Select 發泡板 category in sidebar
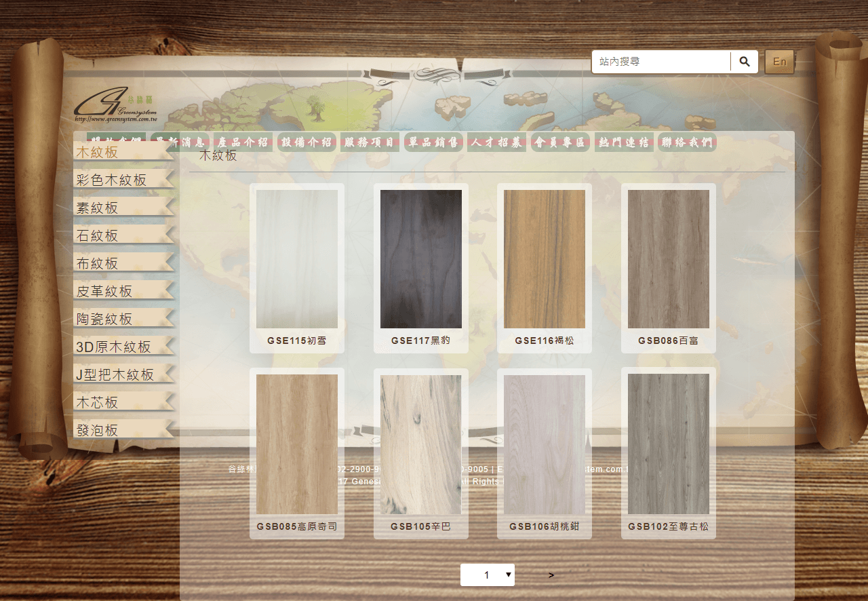This screenshot has height=601, width=868. [123, 430]
